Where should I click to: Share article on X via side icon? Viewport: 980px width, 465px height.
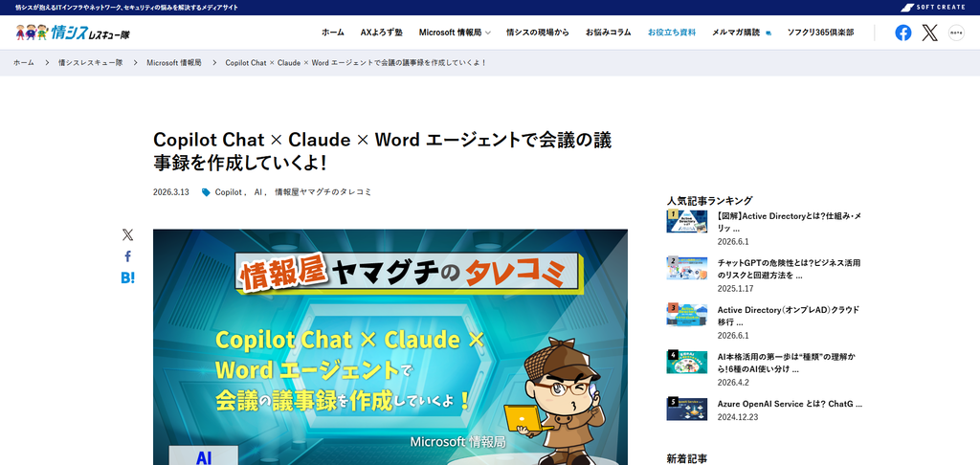click(127, 235)
